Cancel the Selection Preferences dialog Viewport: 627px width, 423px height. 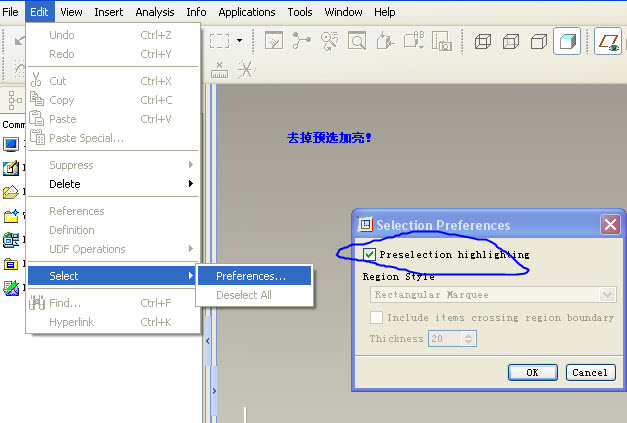(x=590, y=373)
